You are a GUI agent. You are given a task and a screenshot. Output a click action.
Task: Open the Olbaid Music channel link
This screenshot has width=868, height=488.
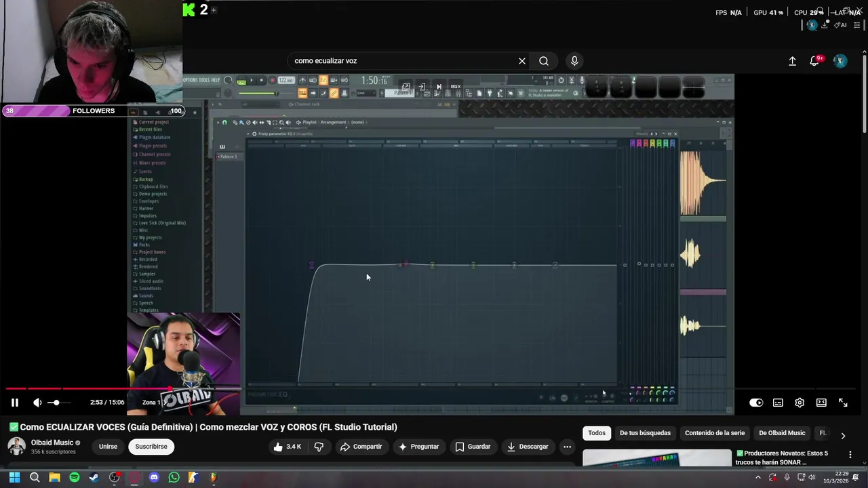(52, 443)
